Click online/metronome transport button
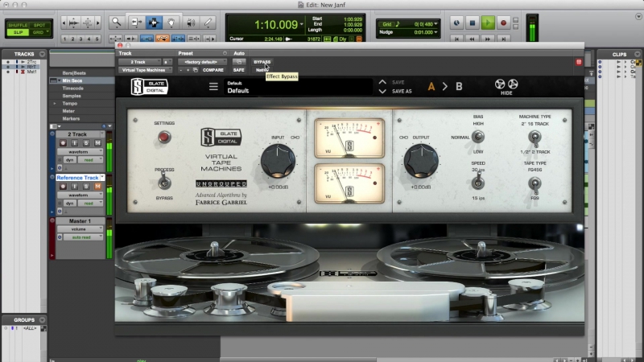Screen dimensions: 644x362 pos(456,23)
